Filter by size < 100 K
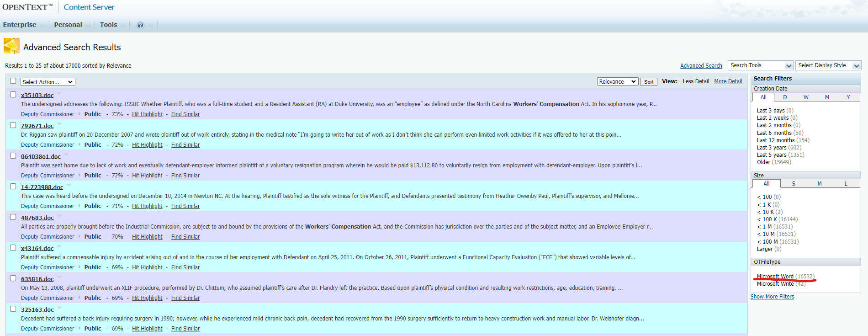 [x=767, y=219]
